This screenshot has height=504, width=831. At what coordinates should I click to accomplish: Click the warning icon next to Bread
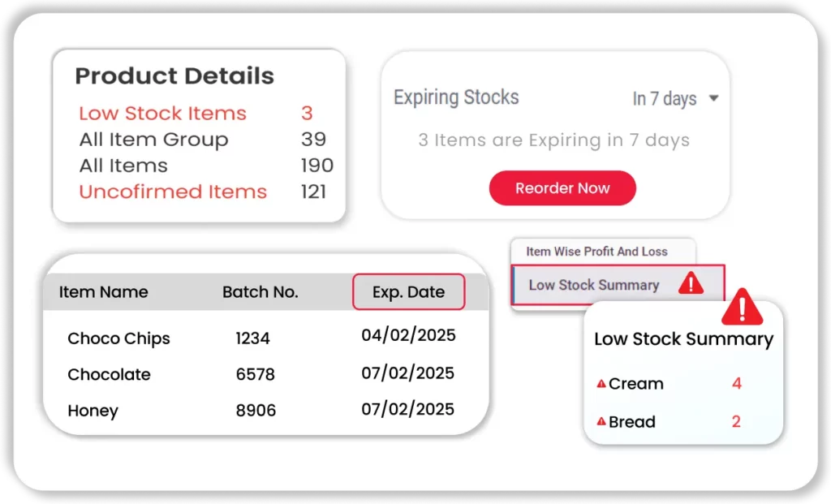tap(601, 422)
